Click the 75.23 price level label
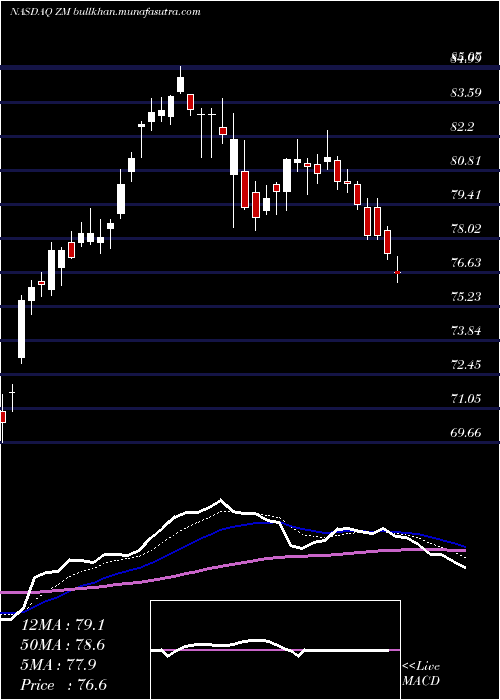Viewport: 500px width, 700px height. [466, 296]
